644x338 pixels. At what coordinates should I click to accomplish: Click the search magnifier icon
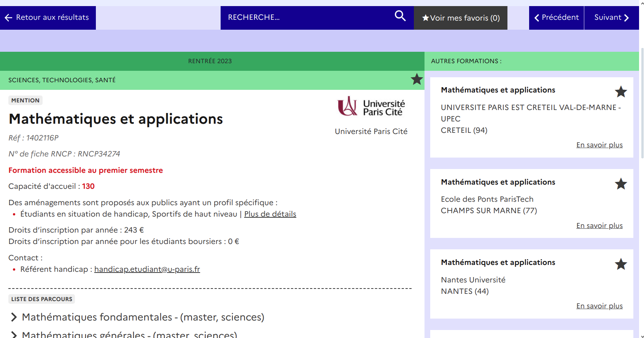click(400, 16)
